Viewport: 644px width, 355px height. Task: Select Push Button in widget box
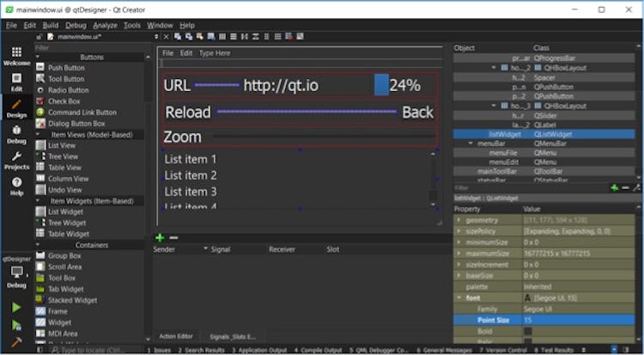click(66, 67)
